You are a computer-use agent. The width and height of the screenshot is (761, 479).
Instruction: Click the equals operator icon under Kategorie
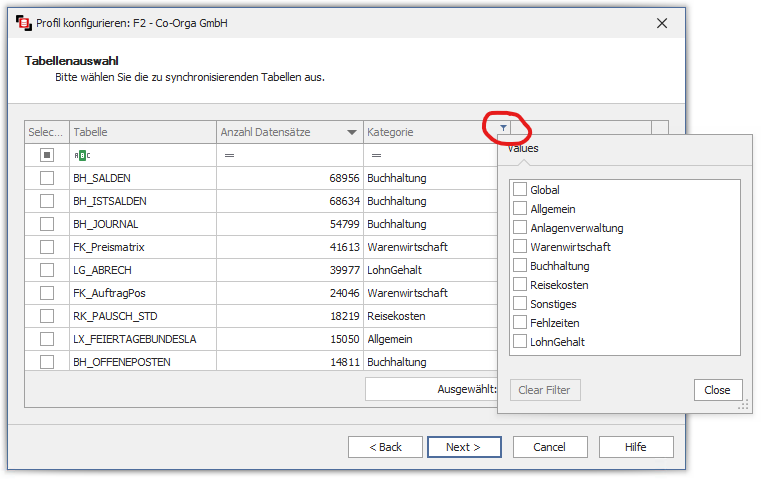click(x=377, y=156)
